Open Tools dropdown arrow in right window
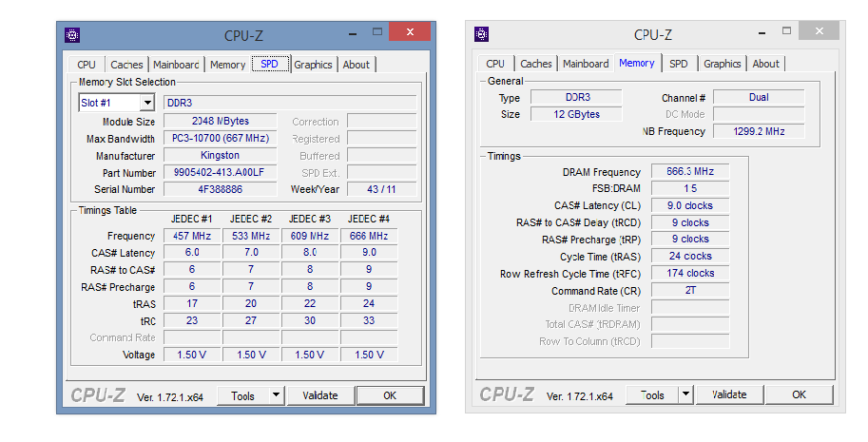Viewport: 868px width, 442px height. pos(685,394)
